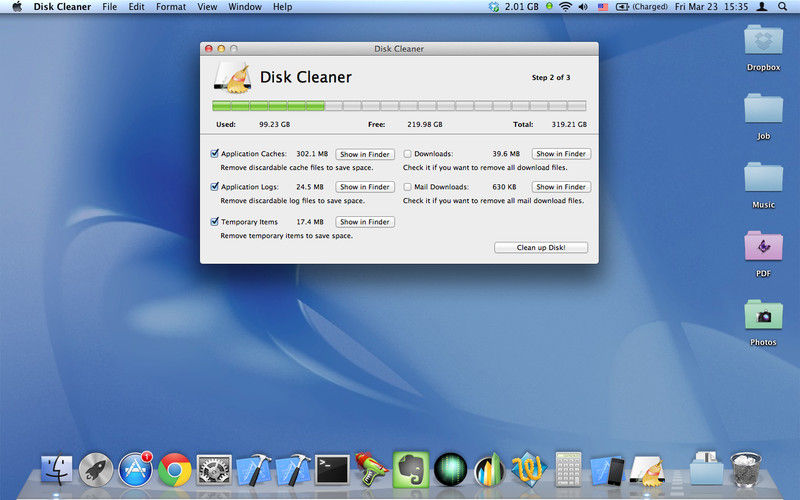Click the 39.6 MB downloads size
Screen dimensions: 800x500
(x=506, y=154)
